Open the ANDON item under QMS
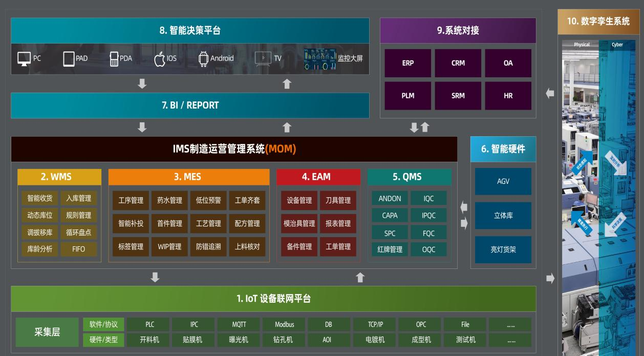Viewport: 644px width, 356px height. [390, 199]
